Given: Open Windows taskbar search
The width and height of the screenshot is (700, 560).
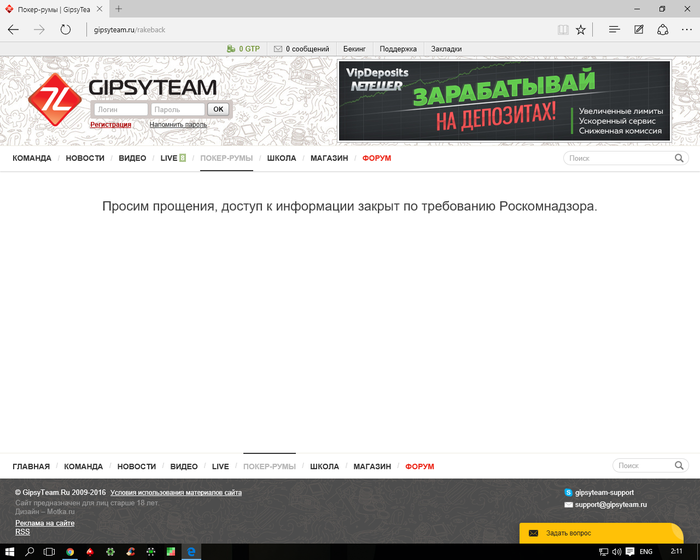Looking at the screenshot, I should point(29,552).
